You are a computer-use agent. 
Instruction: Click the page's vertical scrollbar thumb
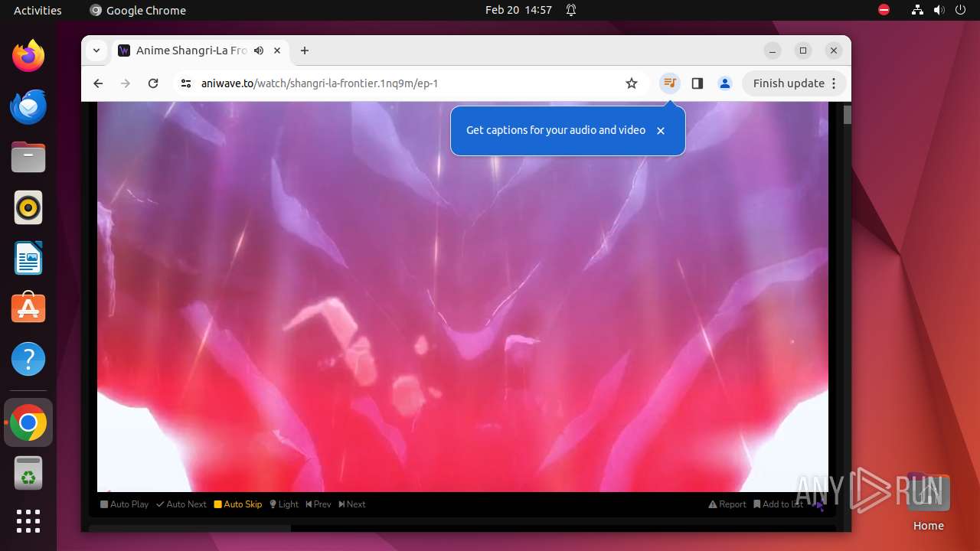click(848, 115)
